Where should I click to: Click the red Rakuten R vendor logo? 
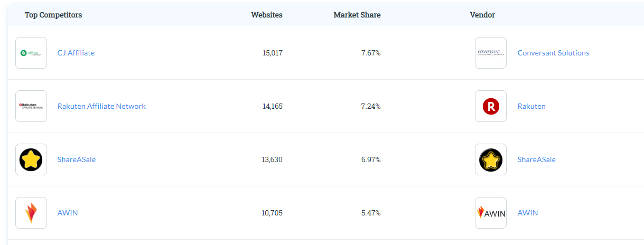point(491,106)
